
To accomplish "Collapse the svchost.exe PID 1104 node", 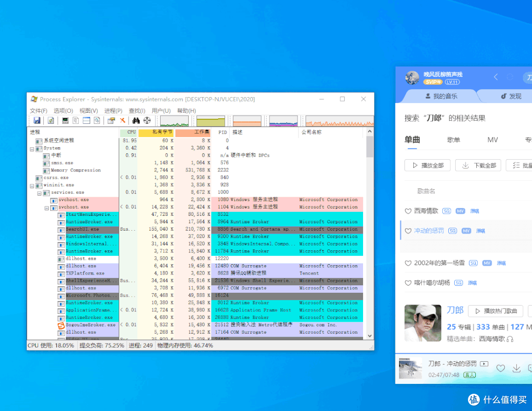I will click(47, 208).
